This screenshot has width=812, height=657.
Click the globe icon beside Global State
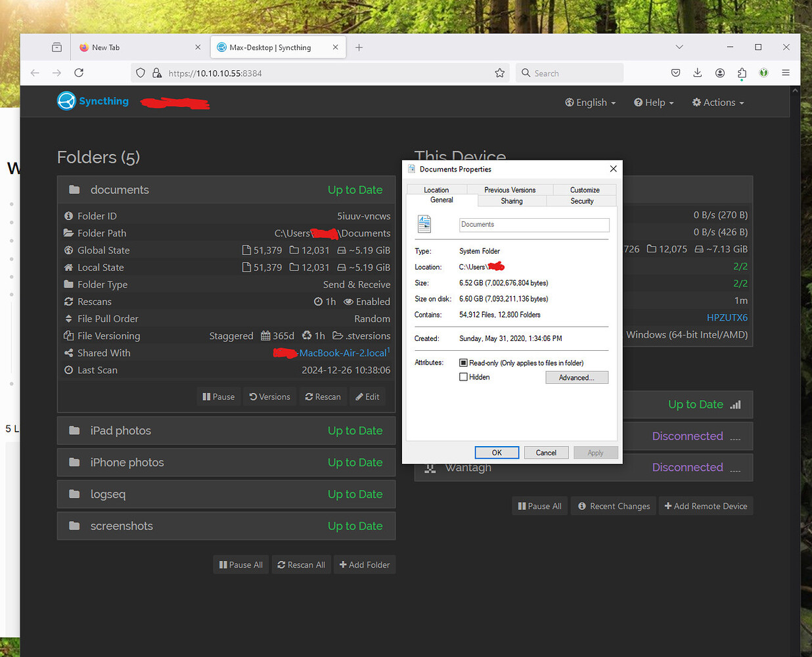pyautogui.click(x=70, y=250)
